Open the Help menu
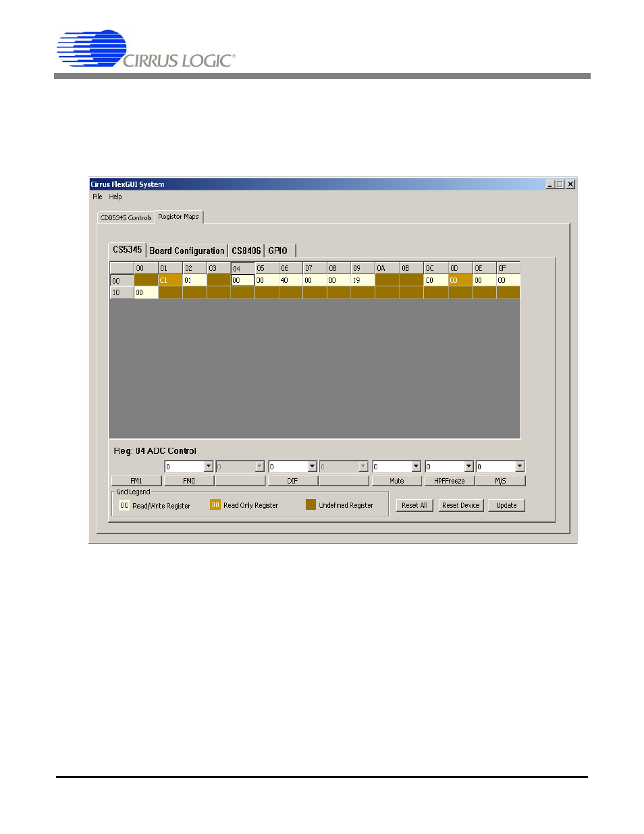This screenshot has height=834, width=644. pos(115,197)
